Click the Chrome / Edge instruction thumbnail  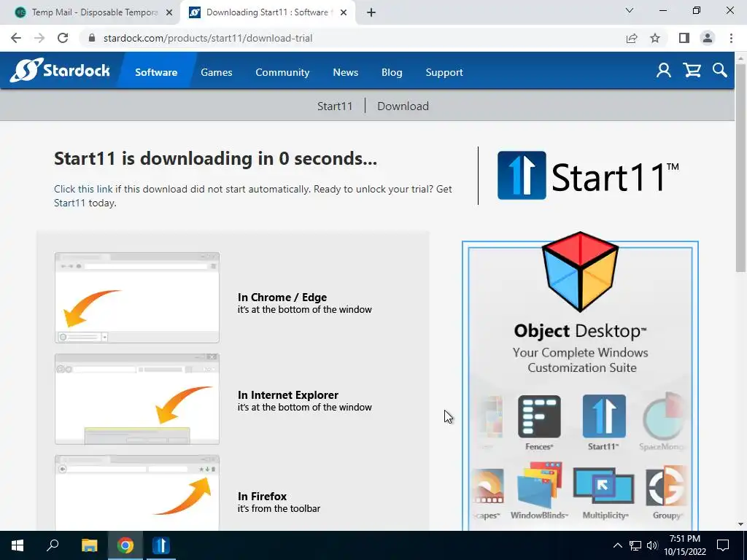(137, 297)
